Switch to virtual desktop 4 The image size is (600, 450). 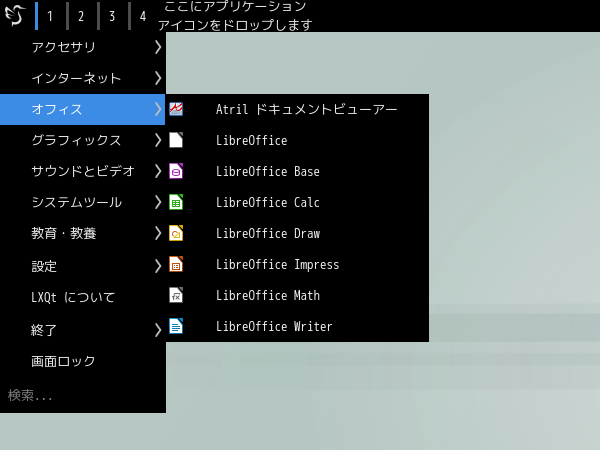pyautogui.click(x=143, y=16)
